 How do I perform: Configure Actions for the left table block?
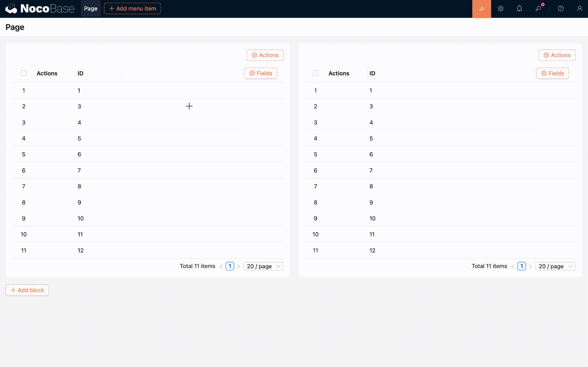265,55
